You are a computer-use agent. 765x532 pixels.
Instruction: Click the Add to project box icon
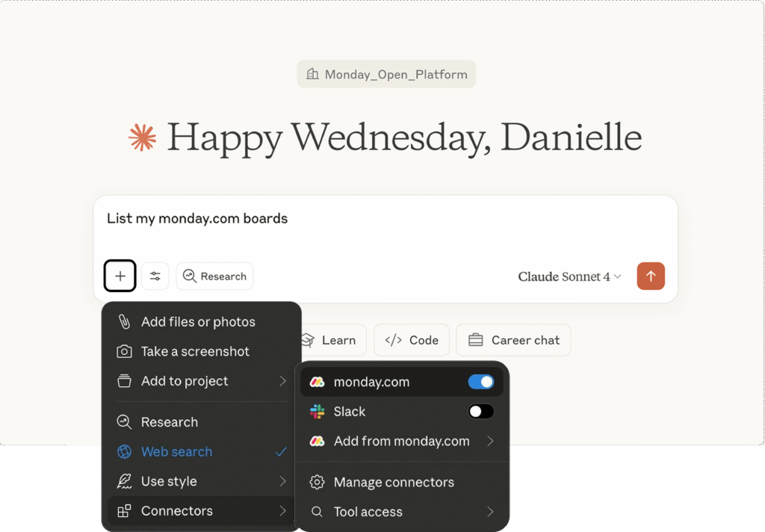[x=125, y=381]
